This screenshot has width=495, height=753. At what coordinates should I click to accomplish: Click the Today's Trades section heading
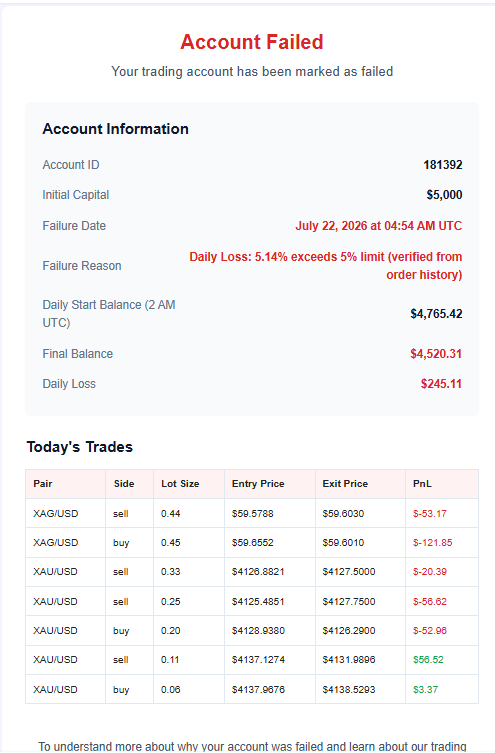pos(80,447)
